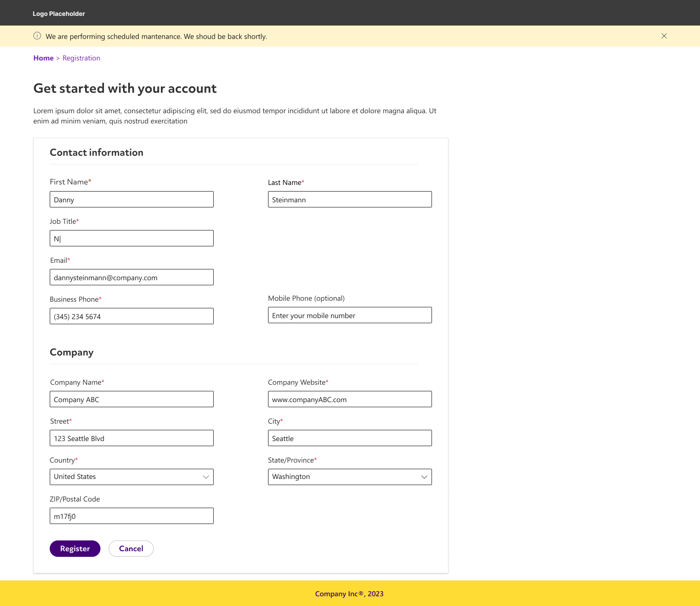Focus the Company Name field

pos(132,399)
